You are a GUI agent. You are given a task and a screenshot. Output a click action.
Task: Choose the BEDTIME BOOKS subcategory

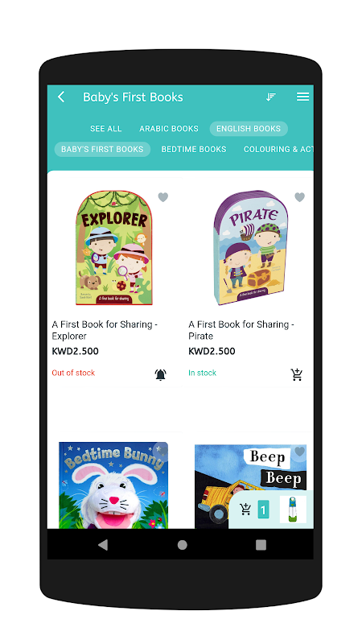click(x=194, y=149)
